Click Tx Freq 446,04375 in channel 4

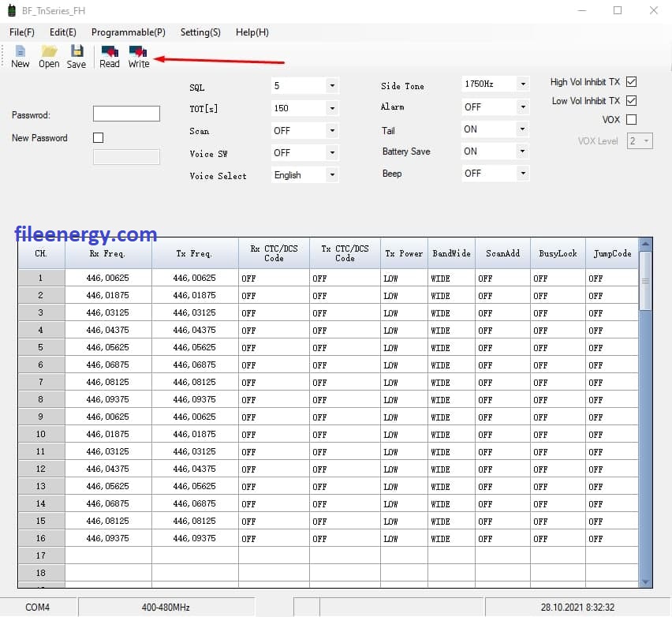coord(195,330)
